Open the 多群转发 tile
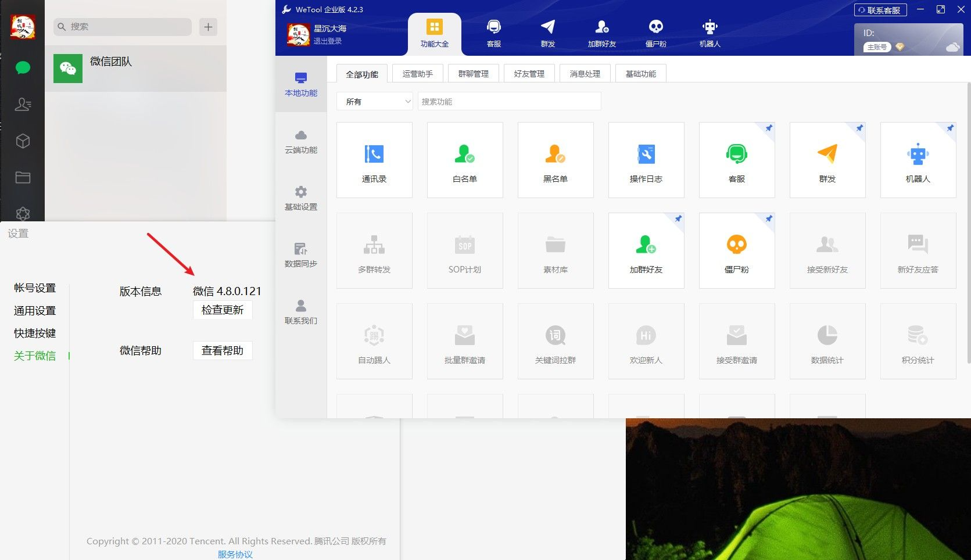 tap(374, 250)
